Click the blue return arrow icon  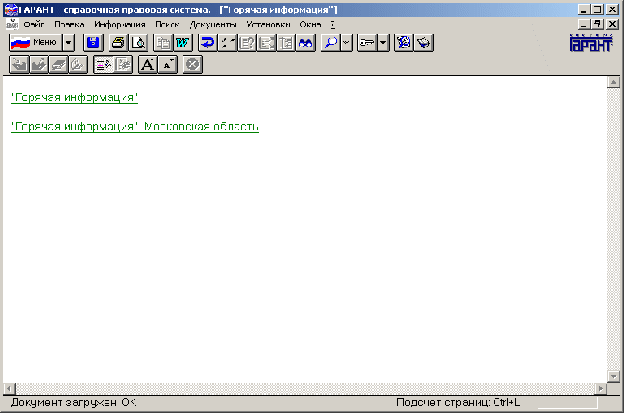pyautogui.click(x=208, y=42)
